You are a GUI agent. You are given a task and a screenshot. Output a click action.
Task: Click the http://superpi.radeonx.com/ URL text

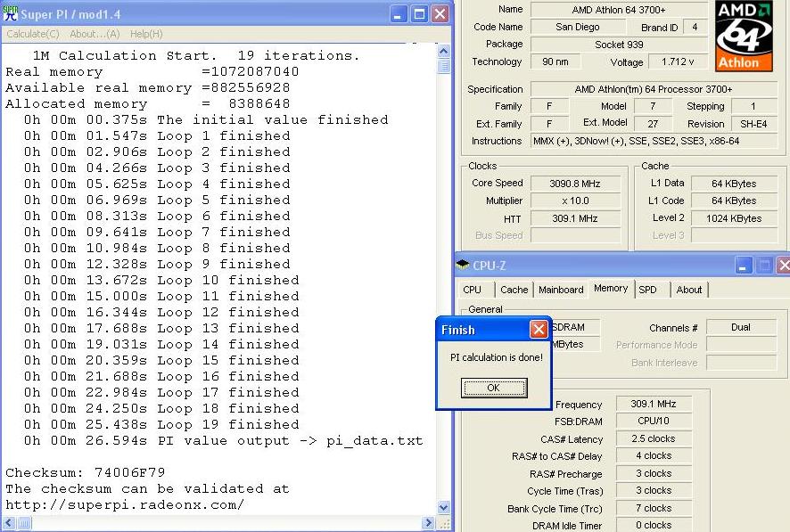click(x=125, y=505)
